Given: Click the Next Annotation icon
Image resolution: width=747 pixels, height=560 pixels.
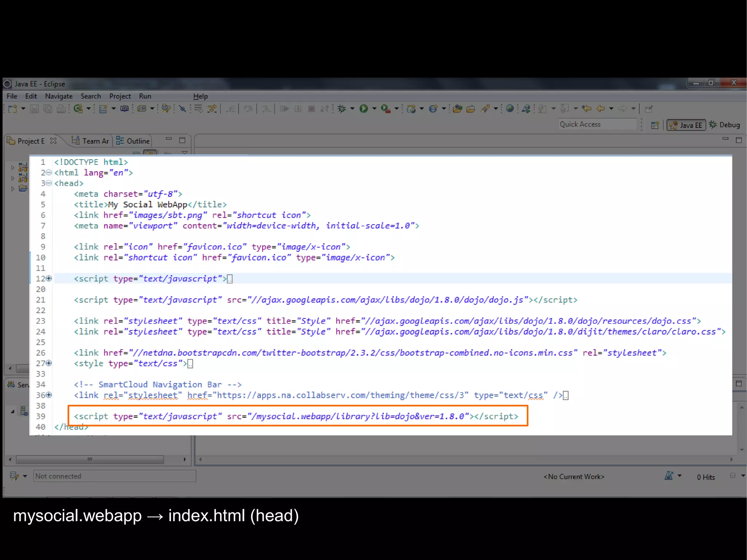Looking at the screenshot, I should click(543, 109).
